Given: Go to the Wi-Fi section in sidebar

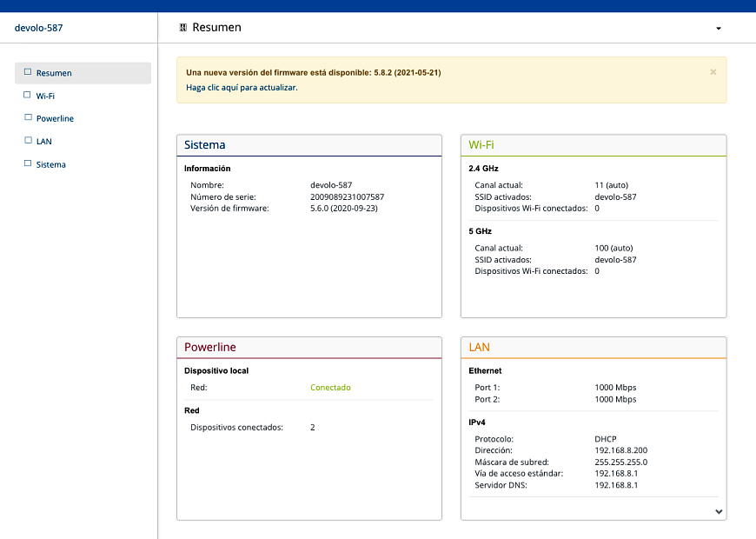Looking at the screenshot, I should coord(45,96).
